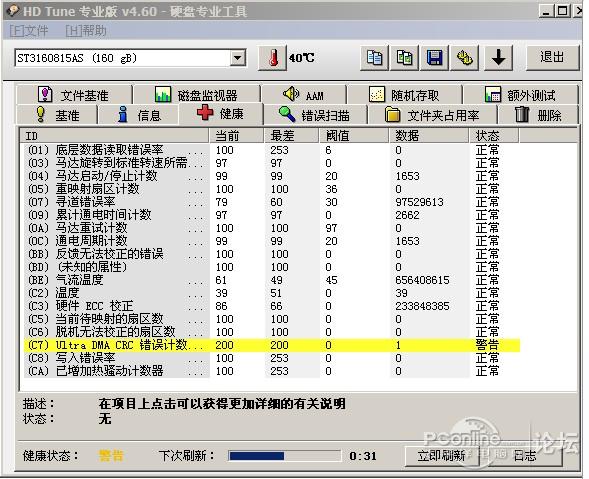Select the (0A) 马达重试计数 row
This screenshot has width=589, height=479.
click(x=272, y=228)
